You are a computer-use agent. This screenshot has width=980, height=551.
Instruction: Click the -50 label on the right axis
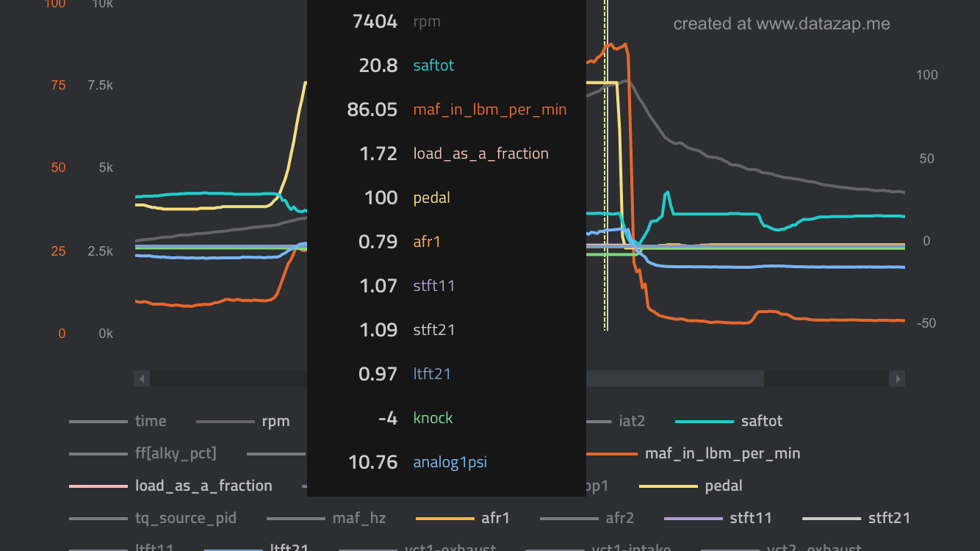click(926, 323)
